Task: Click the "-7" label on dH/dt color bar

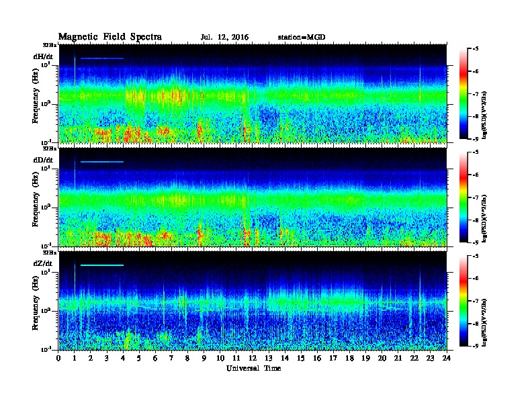Action: (x=476, y=93)
